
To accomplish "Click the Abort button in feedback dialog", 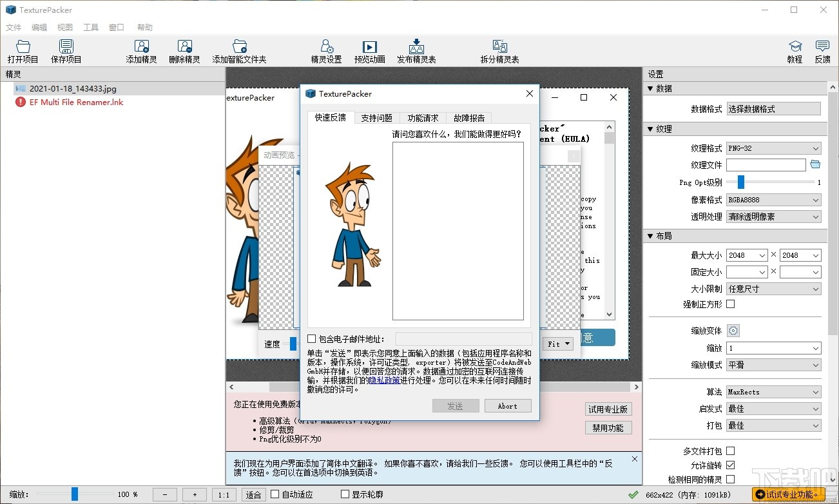I will pos(507,406).
